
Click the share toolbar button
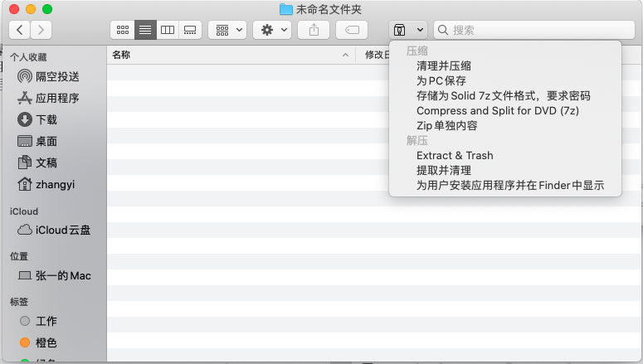coord(314,30)
